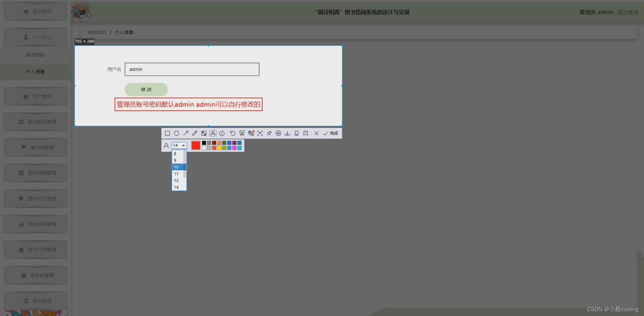Image resolution: width=644 pixels, height=316 pixels.
Task: Click the 系统首页 breadcrumb link
Action: (97, 32)
